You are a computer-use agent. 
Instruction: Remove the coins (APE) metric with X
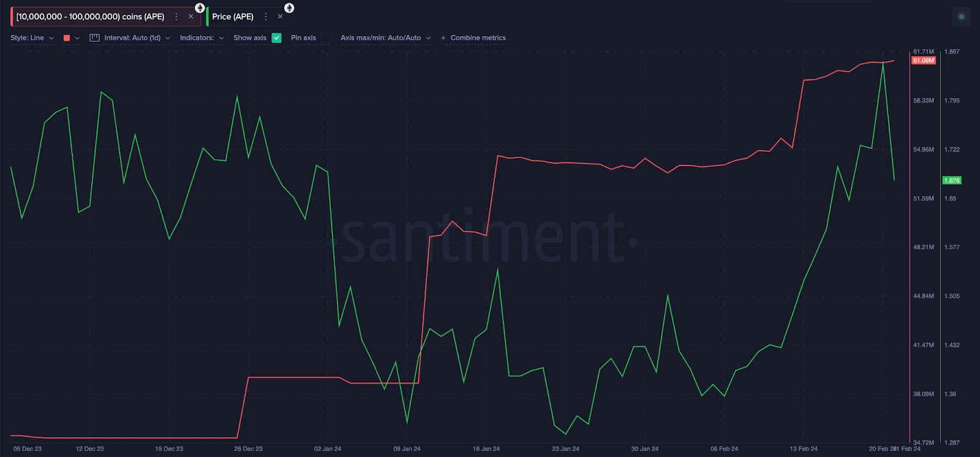coord(190,17)
